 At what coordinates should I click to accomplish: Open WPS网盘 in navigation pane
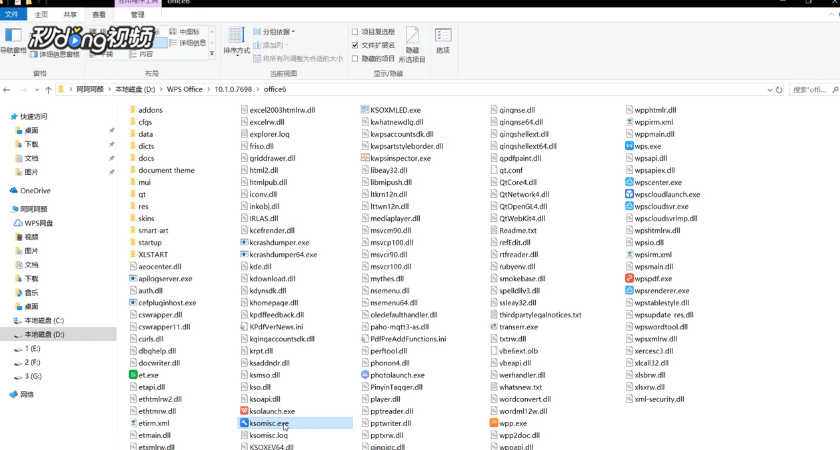coord(33,223)
